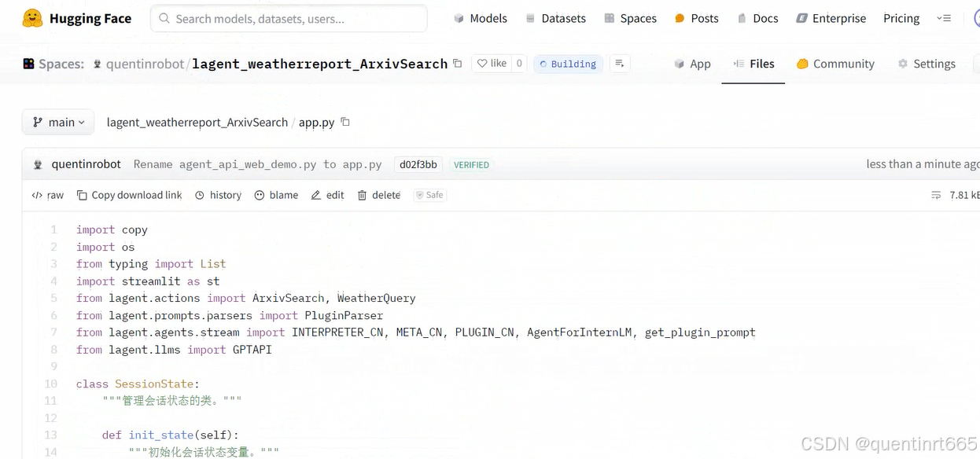
Task: Open the Pricing page
Action: pos(901,18)
